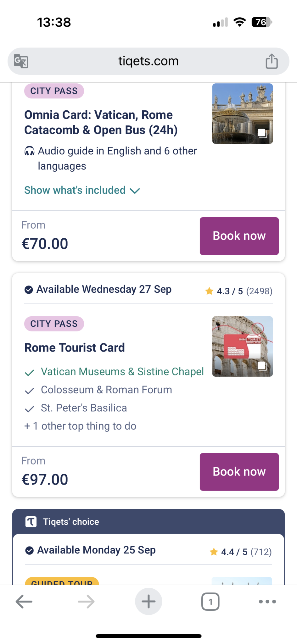The image size is (297, 644).
Task: Tap the translate page icon
Action: point(21,61)
